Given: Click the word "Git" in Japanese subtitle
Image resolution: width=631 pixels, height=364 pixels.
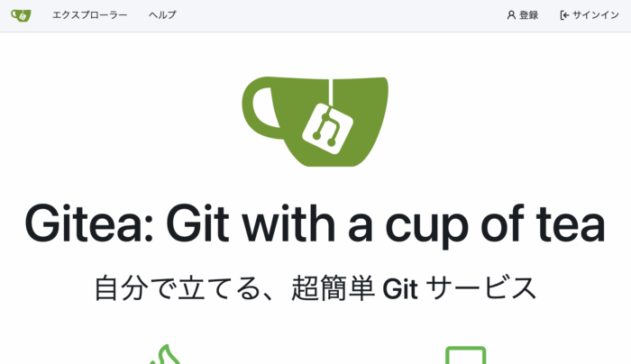Looking at the screenshot, I should pyautogui.click(x=400, y=289).
